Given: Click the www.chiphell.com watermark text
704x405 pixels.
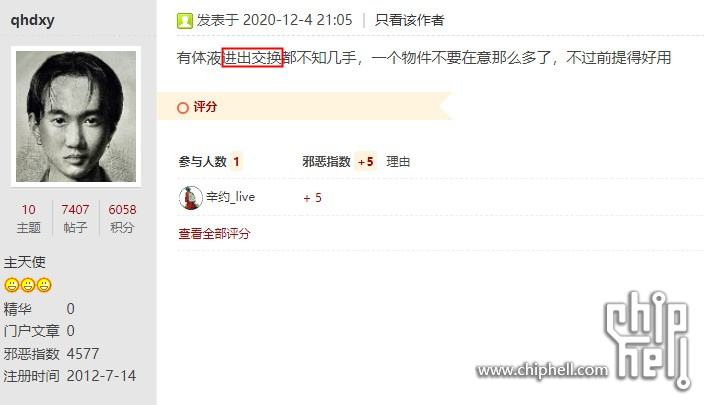Looking at the screenshot, I should pyautogui.click(x=542, y=370).
